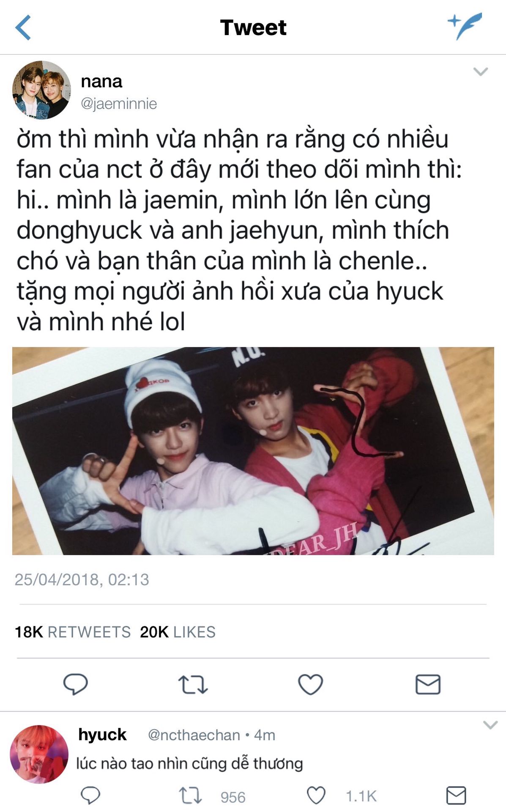
Task: Tap the tweet timestamp 25/04/2018
Action: click(82, 579)
